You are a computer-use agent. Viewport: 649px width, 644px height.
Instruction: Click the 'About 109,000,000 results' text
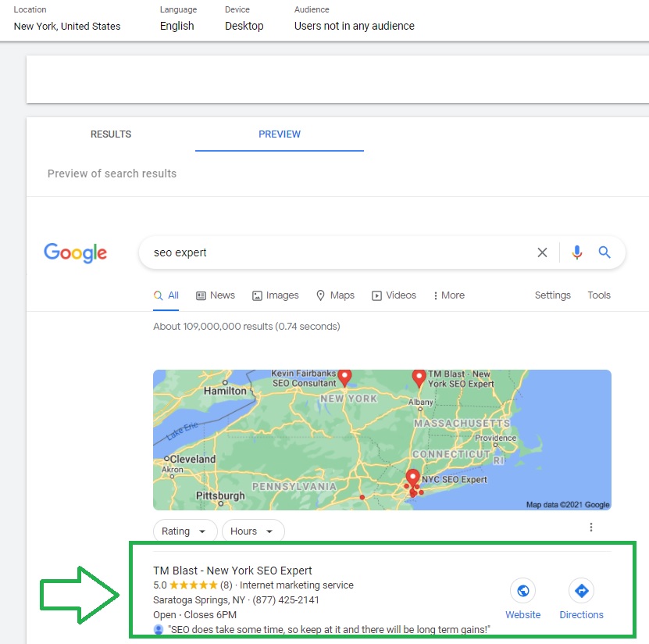point(246,327)
